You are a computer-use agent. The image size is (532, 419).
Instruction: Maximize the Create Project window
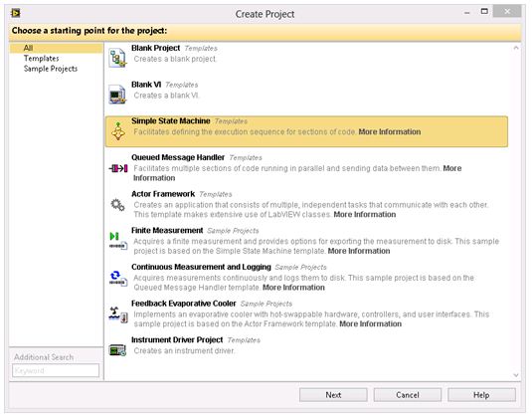(484, 12)
